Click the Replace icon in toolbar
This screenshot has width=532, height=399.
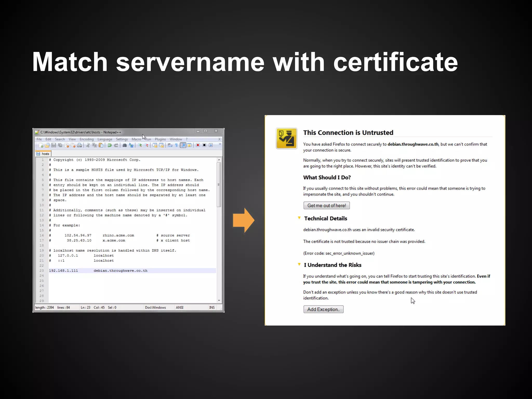click(131, 145)
